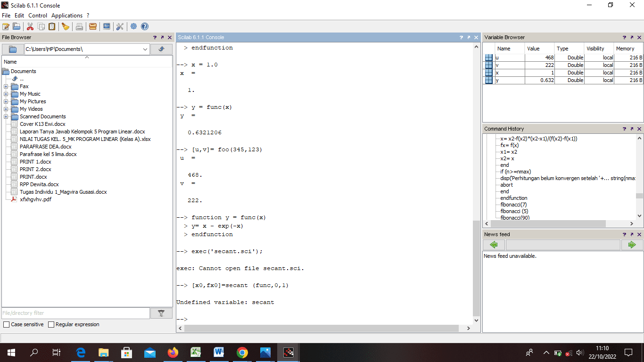
Task: Go to previous news feed item
Action: click(x=494, y=245)
